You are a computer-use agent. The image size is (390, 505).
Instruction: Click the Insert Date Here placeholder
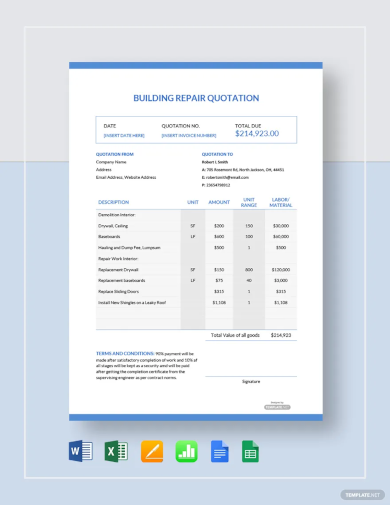coord(124,135)
